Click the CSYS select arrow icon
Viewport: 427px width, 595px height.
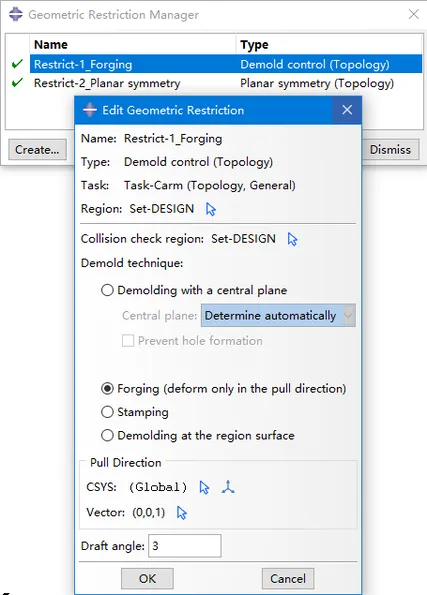204,487
